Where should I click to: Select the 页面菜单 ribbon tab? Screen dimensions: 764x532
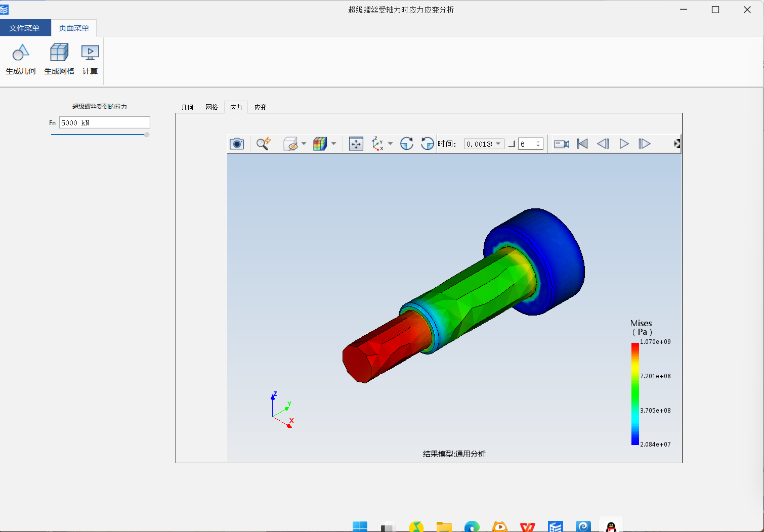click(74, 28)
